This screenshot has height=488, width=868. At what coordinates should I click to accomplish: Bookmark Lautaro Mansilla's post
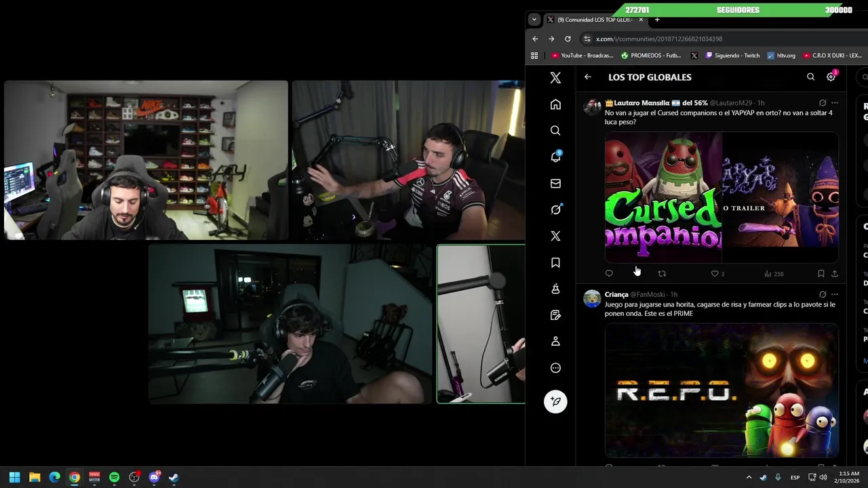tap(821, 274)
